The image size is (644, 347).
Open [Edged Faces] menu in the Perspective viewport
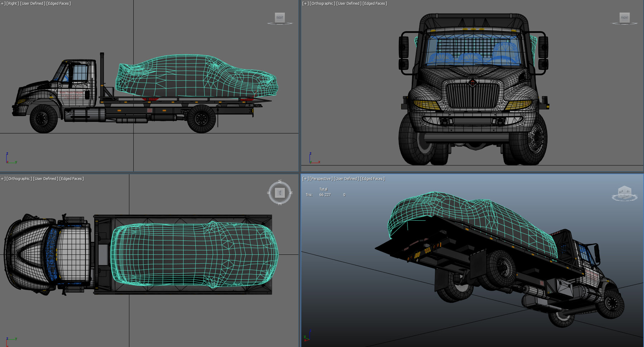click(372, 179)
